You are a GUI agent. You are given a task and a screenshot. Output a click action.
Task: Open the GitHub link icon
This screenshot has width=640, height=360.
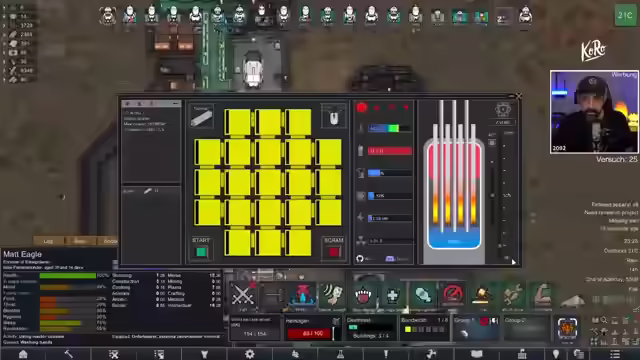click(360, 258)
